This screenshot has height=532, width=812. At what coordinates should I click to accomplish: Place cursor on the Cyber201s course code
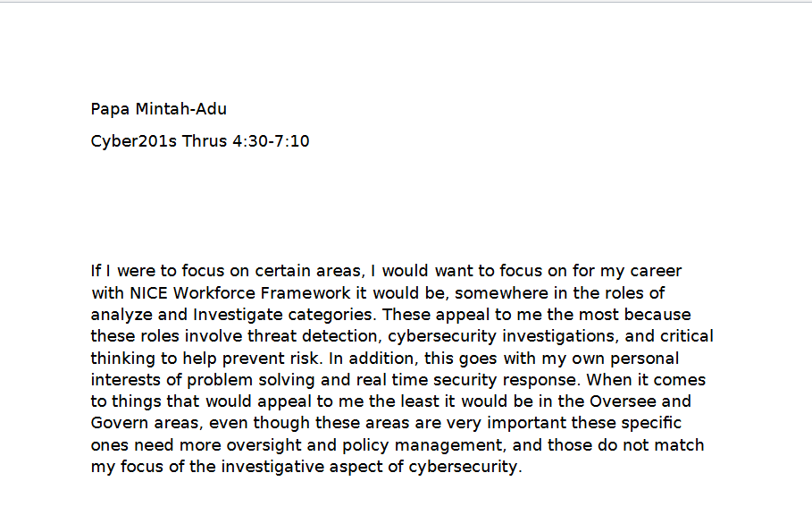(x=134, y=141)
